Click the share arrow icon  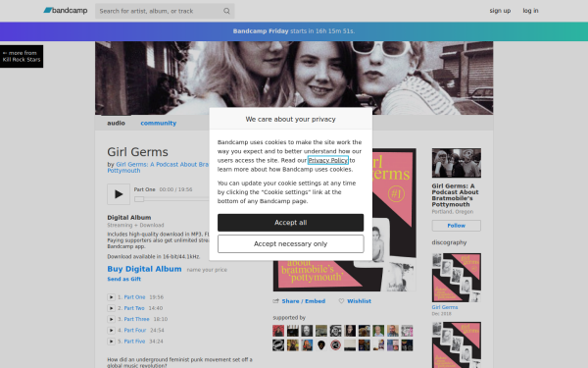tap(276, 301)
